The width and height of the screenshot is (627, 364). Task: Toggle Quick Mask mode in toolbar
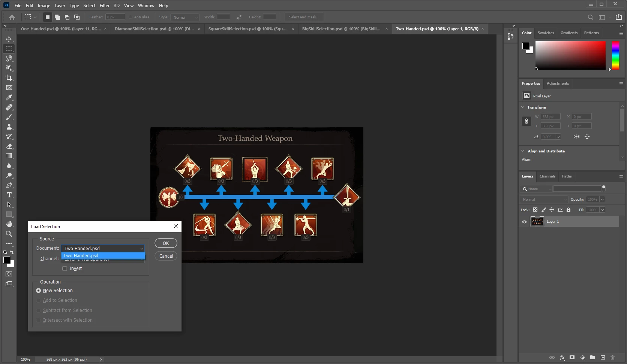click(x=9, y=274)
